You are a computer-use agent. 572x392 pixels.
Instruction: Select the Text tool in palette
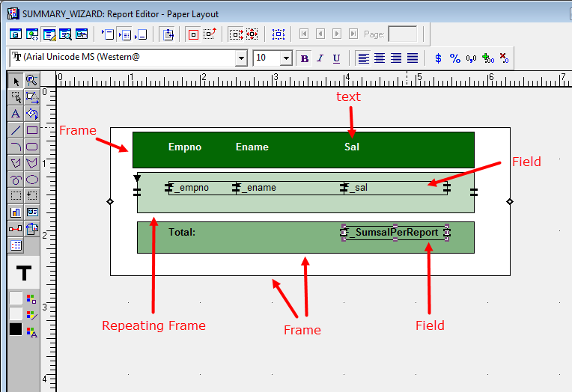(x=16, y=114)
